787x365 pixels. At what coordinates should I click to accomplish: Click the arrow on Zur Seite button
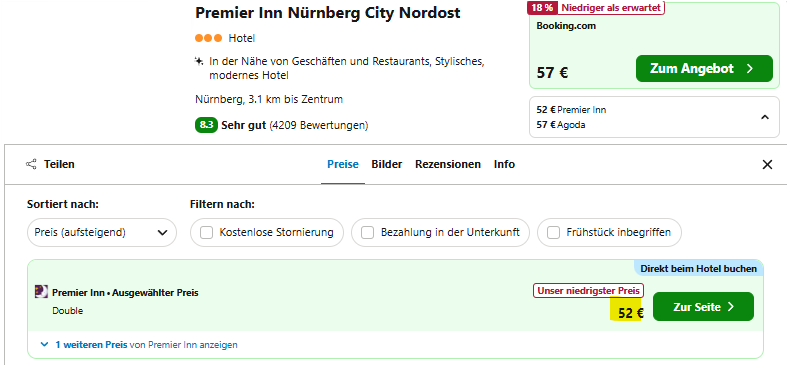pos(731,307)
